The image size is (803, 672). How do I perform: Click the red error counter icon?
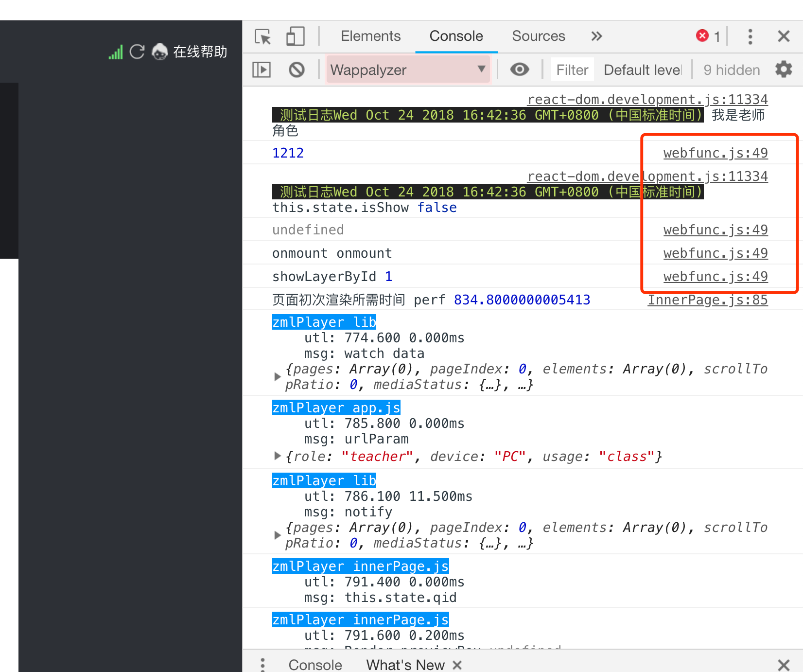(702, 35)
